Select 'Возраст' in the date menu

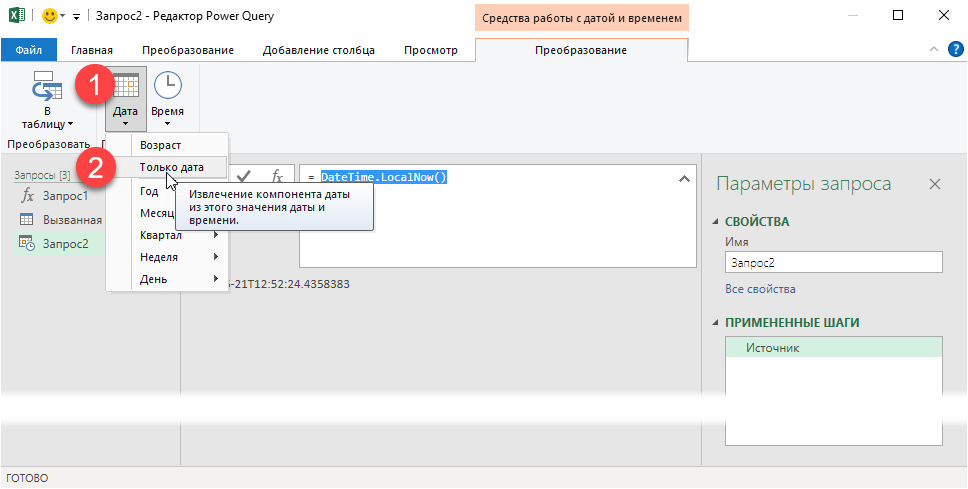point(161,145)
